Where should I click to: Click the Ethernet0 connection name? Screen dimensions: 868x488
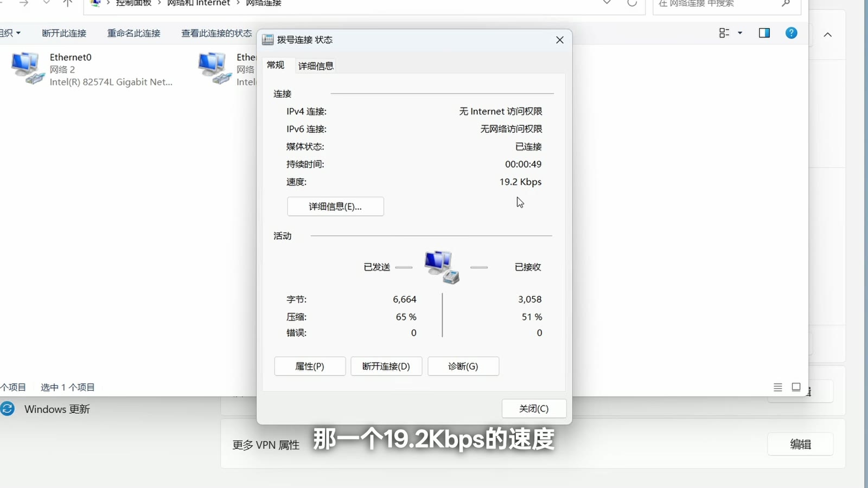coord(71,57)
